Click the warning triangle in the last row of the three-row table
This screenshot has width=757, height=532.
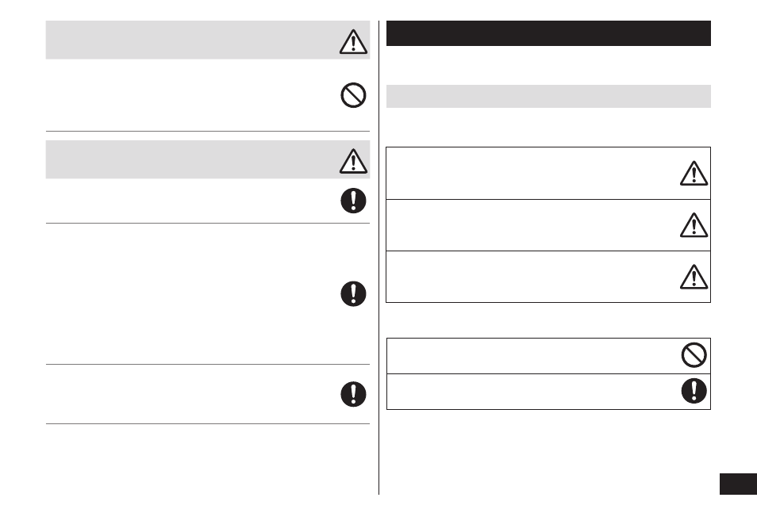coord(694,277)
